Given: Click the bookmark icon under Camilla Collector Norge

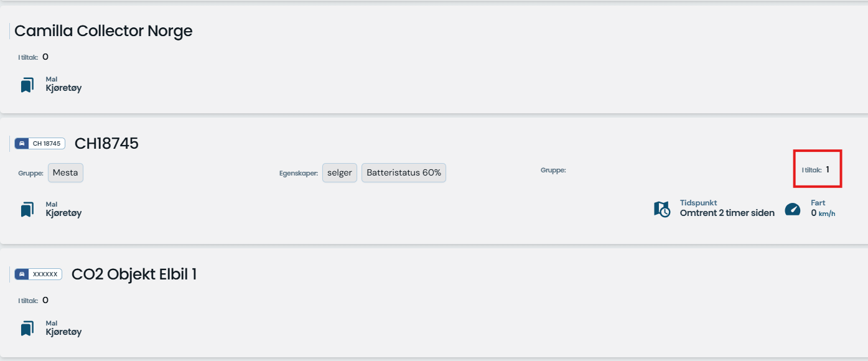Looking at the screenshot, I should pyautogui.click(x=27, y=85).
